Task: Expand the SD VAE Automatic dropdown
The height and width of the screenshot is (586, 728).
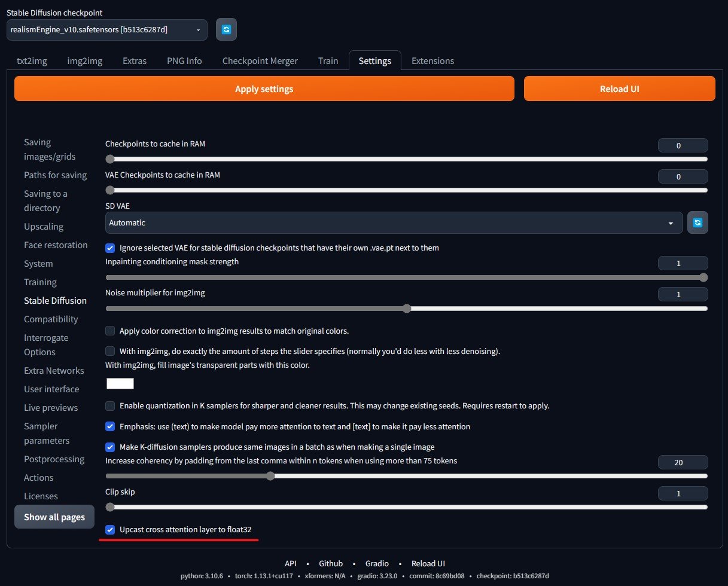Action: pos(393,222)
